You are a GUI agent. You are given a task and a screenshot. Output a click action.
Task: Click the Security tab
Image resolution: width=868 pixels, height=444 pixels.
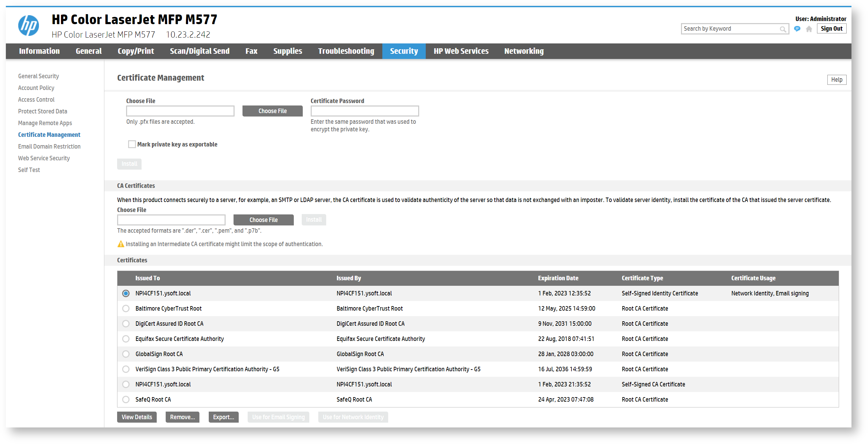point(404,51)
